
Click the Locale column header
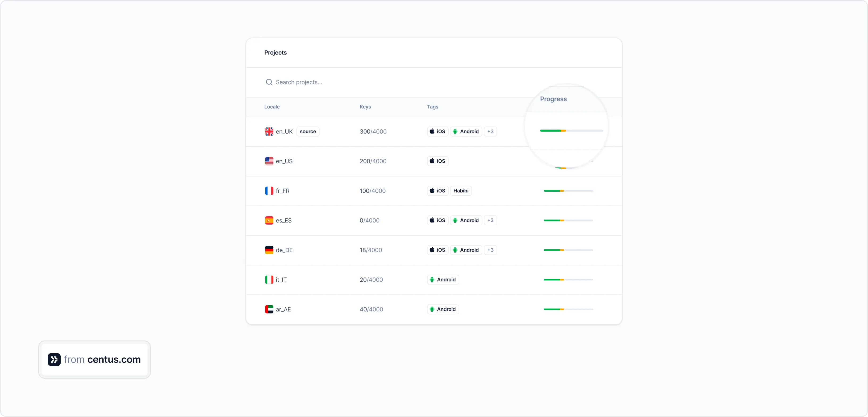coord(272,107)
